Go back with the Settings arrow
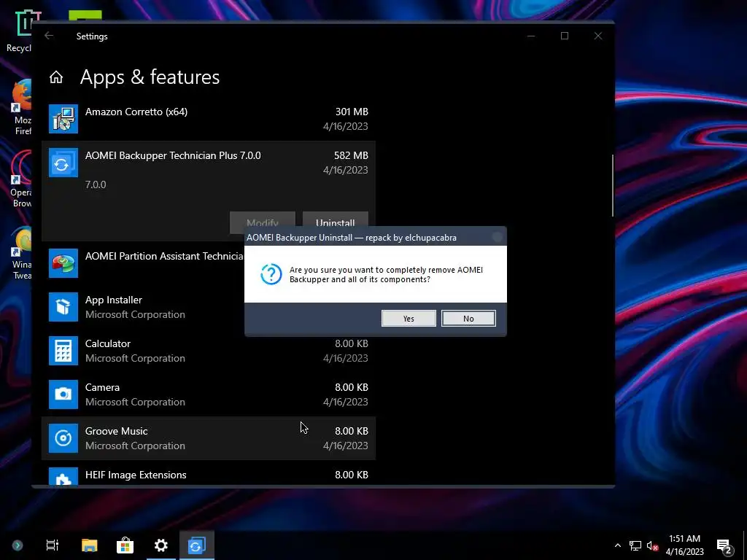The image size is (747, 560). 49,36
